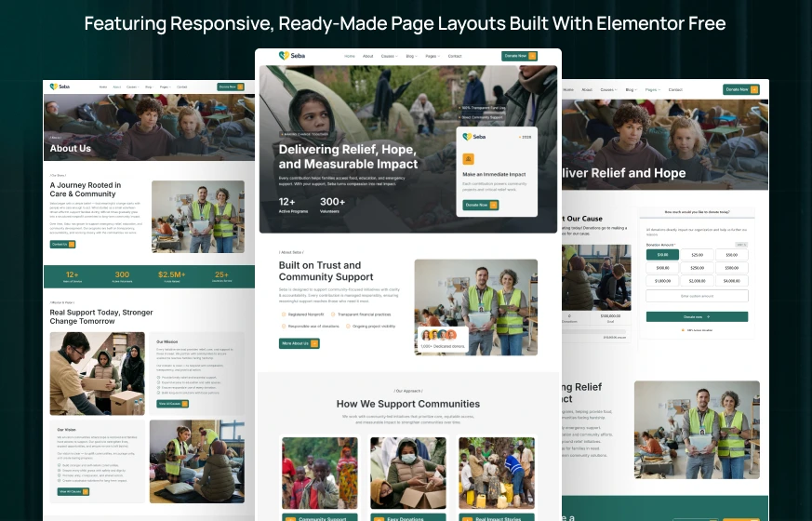
Task: Click the donor avatars on the 1,000+ Dedicated donors badge
Action: [439, 335]
